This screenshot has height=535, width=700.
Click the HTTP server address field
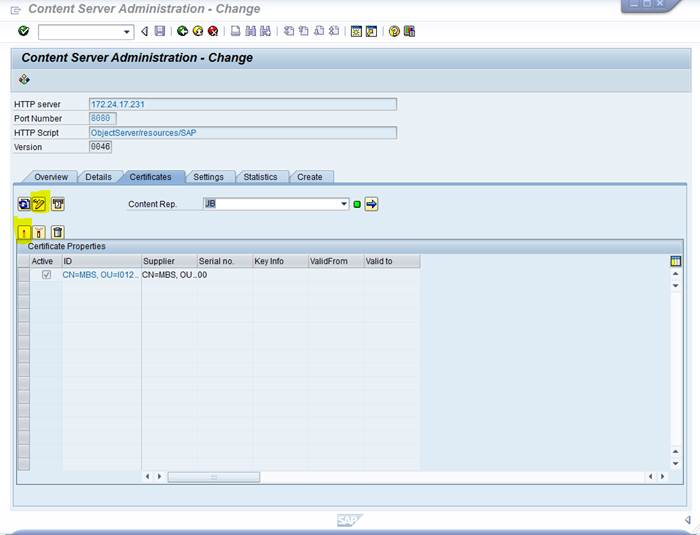point(242,104)
